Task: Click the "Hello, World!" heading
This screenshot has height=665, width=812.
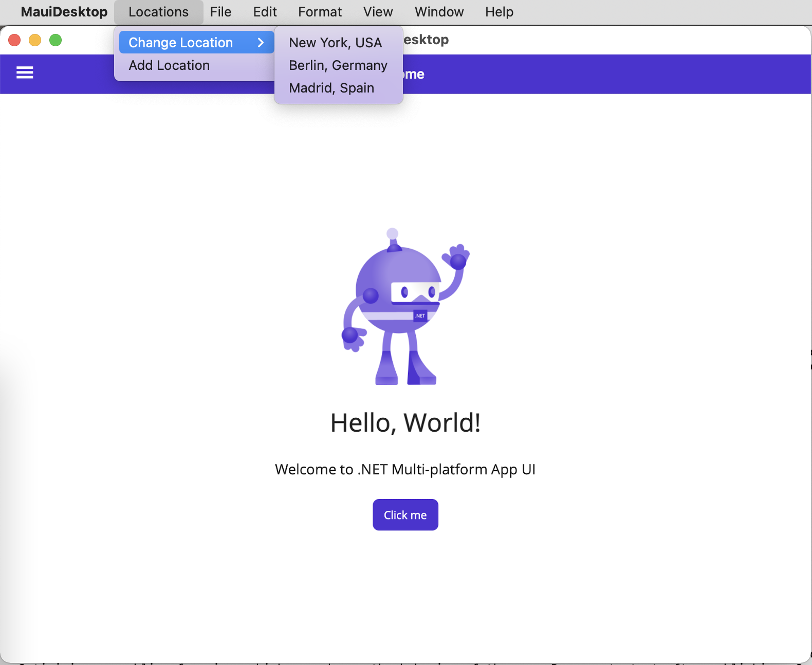Action: [405, 423]
